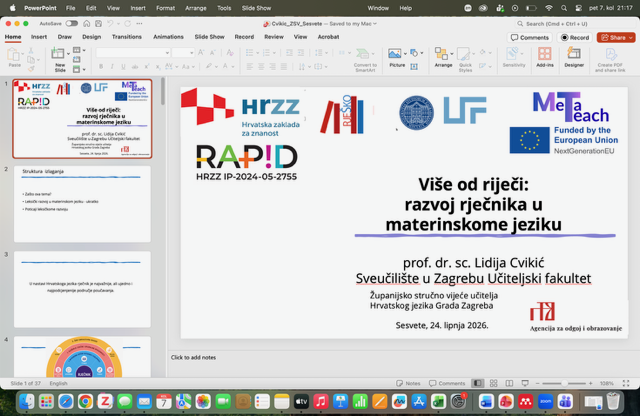Switch to Normal view in status bar
The width and height of the screenshot is (640, 416).
point(478,383)
